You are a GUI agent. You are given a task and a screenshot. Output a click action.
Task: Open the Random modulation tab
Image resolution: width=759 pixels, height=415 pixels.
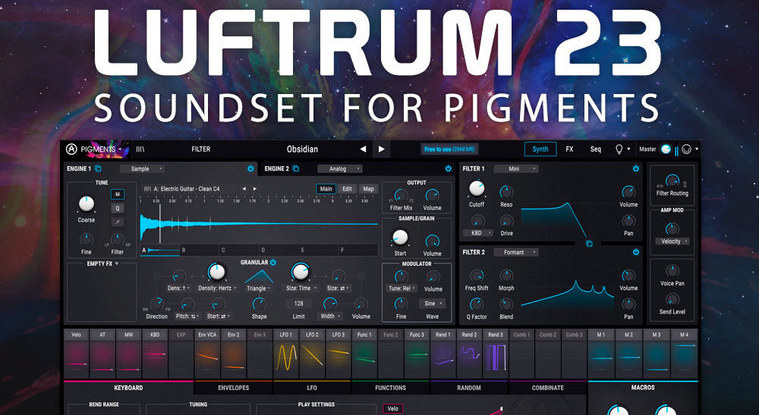pos(469,388)
